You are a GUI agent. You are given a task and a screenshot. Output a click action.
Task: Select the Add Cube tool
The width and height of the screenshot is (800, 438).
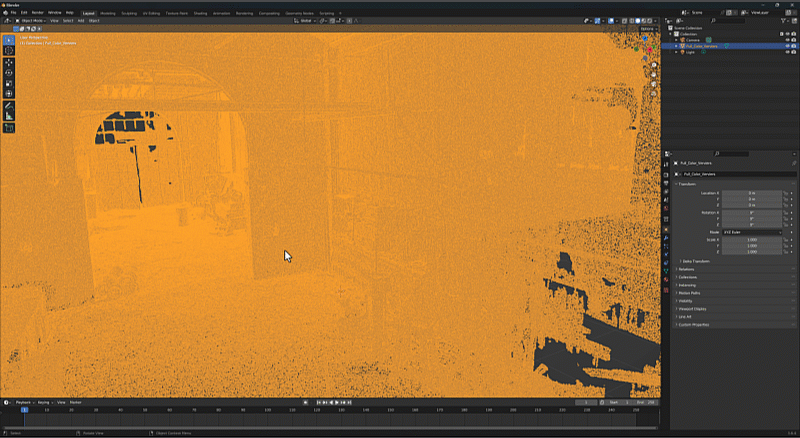9,128
